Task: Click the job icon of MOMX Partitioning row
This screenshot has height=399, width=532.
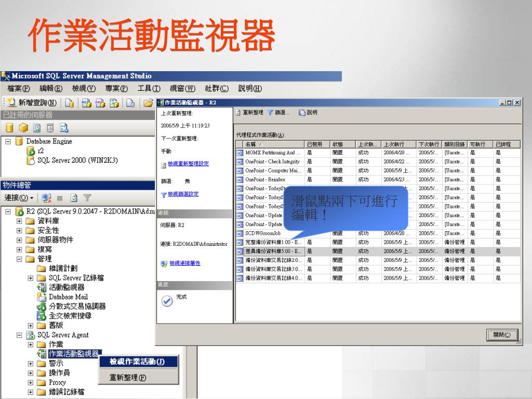Action: tap(240, 153)
